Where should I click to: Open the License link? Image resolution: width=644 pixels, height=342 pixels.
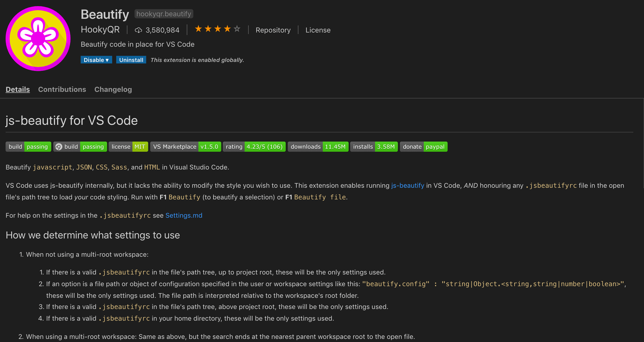pos(318,30)
